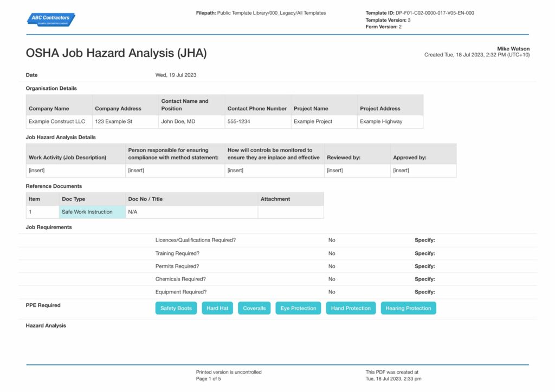Click the Training Required? question
Screen dimensions: 555x392
[x=177, y=253]
